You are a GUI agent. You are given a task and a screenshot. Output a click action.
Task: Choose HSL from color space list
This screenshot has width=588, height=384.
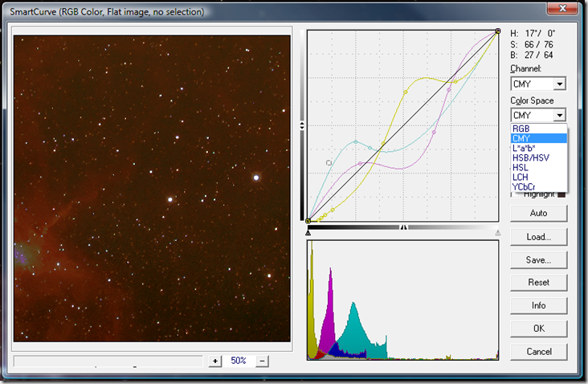click(538, 168)
